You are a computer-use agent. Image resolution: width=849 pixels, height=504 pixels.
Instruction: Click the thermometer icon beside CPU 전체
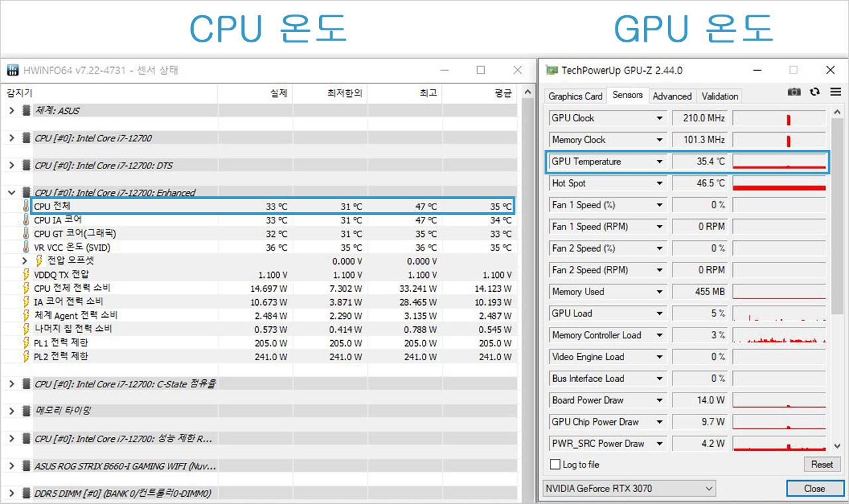tap(25, 206)
